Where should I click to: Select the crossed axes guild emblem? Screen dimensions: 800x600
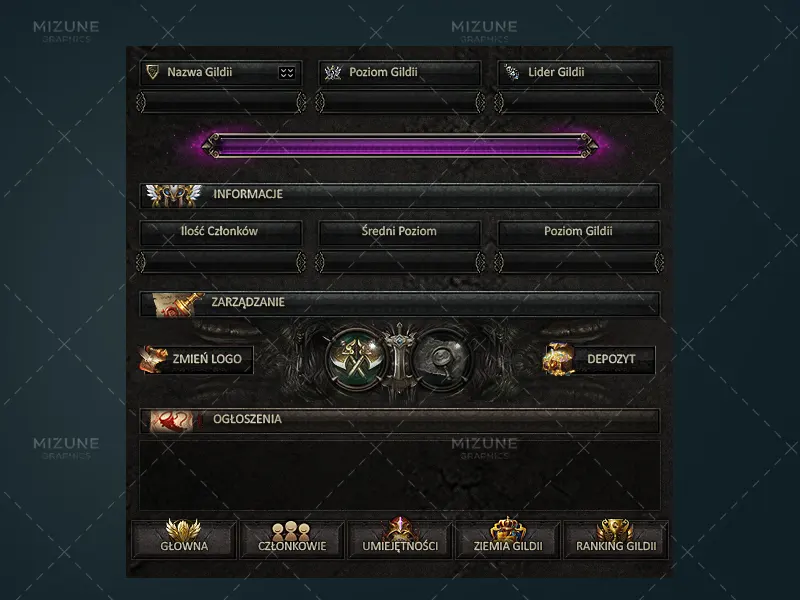pos(356,359)
